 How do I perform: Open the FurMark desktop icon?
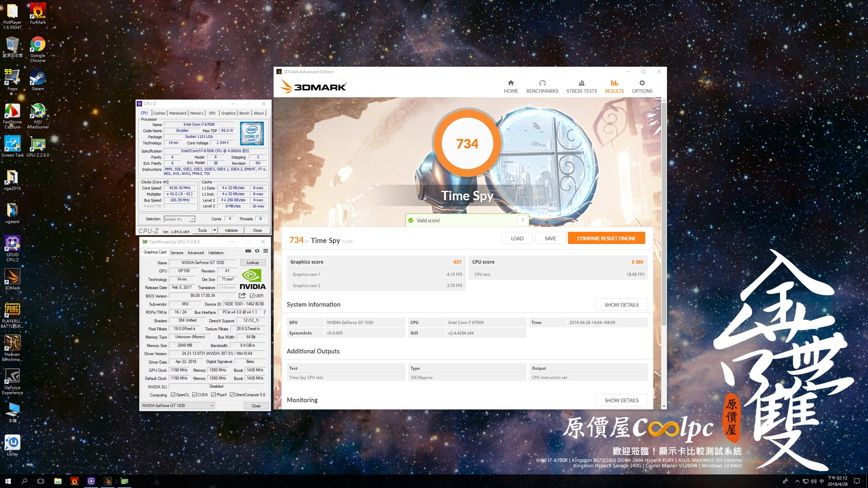tap(38, 14)
